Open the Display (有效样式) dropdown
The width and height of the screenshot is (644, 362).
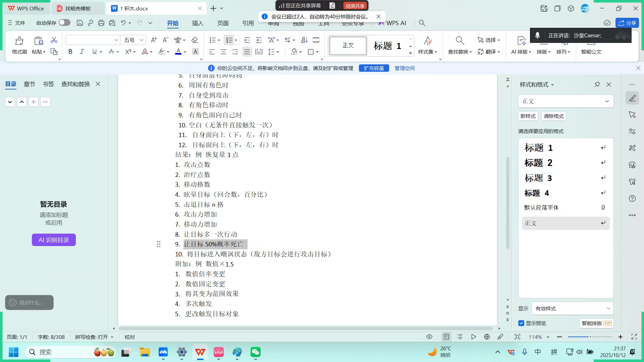[573, 308]
